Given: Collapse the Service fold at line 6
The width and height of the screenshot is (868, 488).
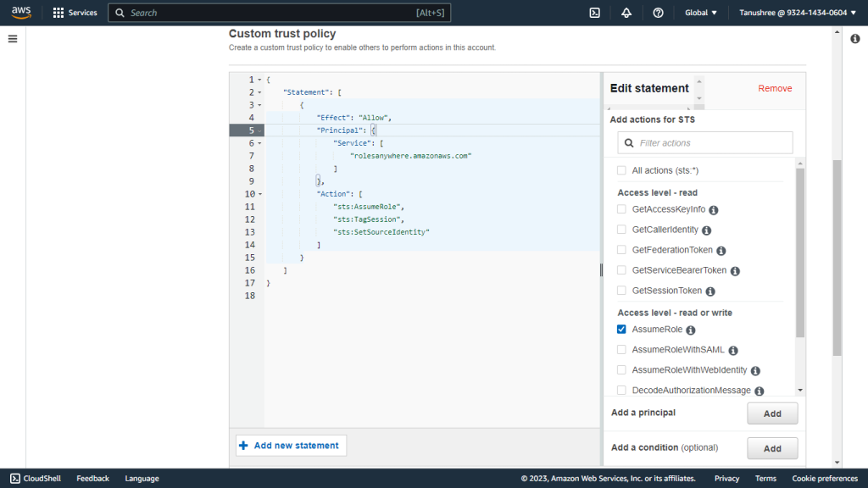Looking at the screenshot, I should tap(259, 143).
